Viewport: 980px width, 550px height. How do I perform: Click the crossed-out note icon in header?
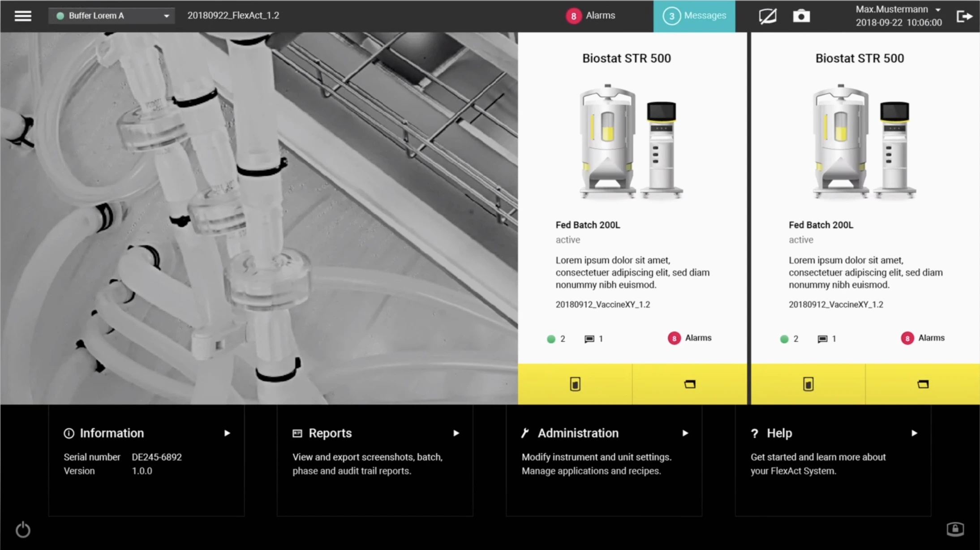[x=768, y=16]
